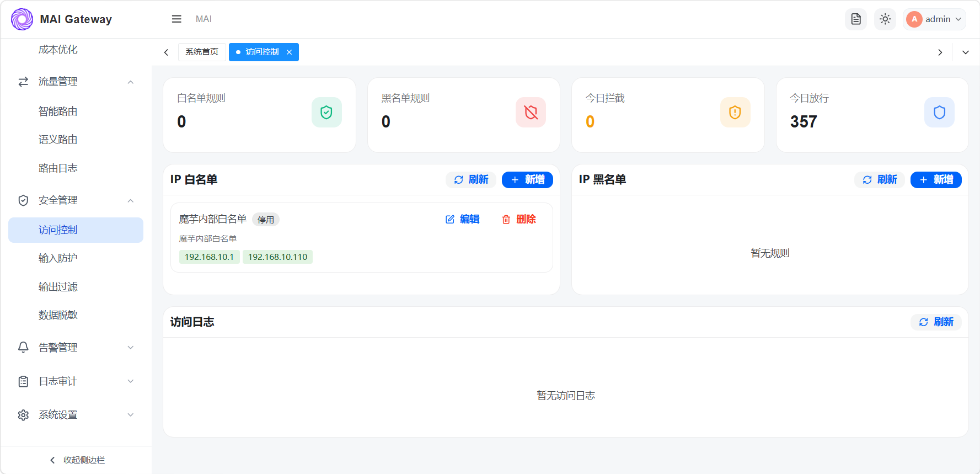The width and height of the screenshot is (980, 474).
Task: Collapse sidebar via 收起侧边栏
Action: (x=77, y=460)
